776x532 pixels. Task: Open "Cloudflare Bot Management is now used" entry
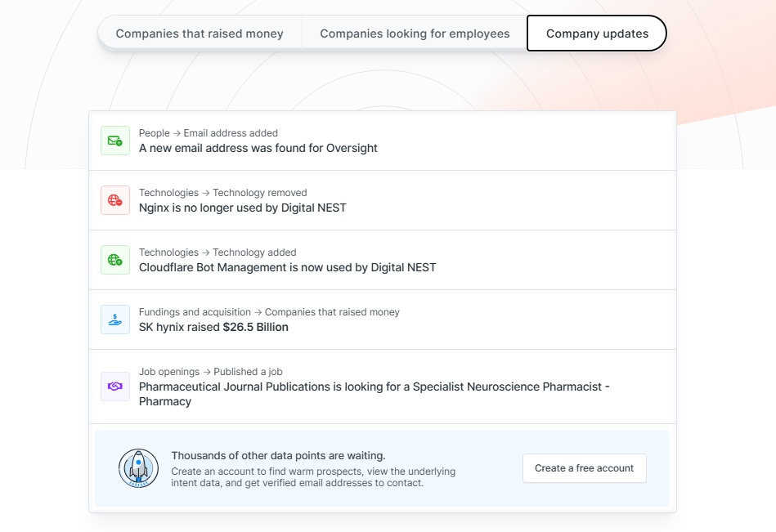click(x=288, y=267)
